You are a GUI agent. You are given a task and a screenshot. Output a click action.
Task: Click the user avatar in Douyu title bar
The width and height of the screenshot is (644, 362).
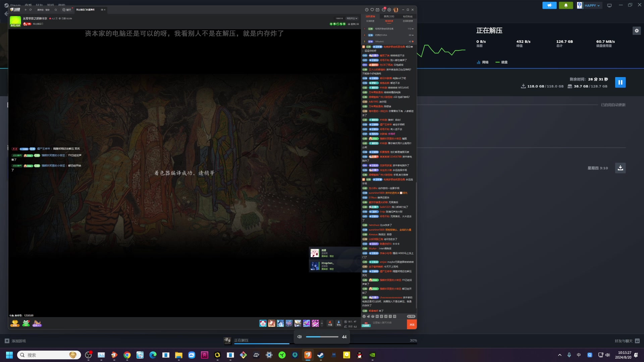[396, 10]
